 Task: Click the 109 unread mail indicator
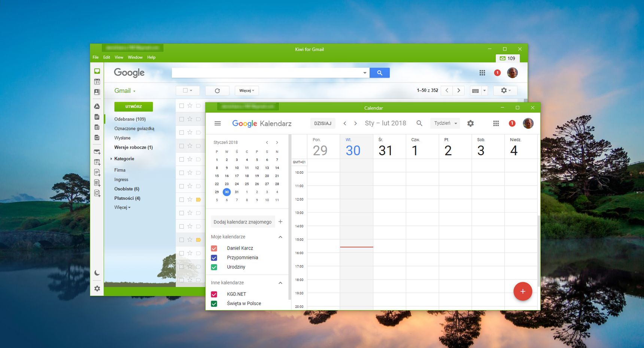[508, 58]
